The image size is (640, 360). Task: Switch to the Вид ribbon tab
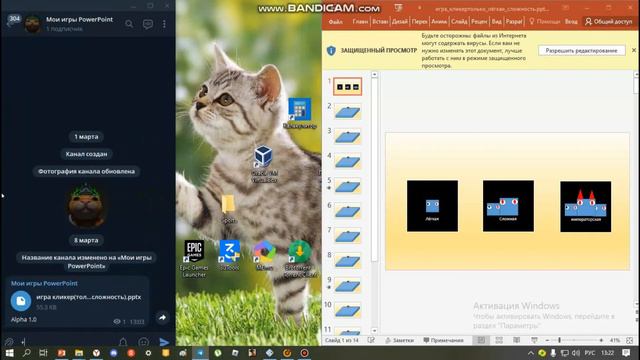496,22
